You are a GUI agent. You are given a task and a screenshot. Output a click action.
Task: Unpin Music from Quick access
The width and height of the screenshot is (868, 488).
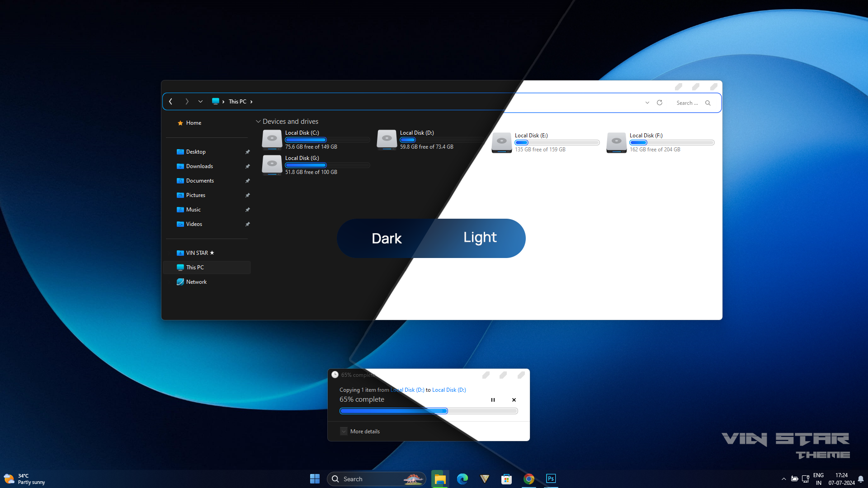tap(248, 209)
